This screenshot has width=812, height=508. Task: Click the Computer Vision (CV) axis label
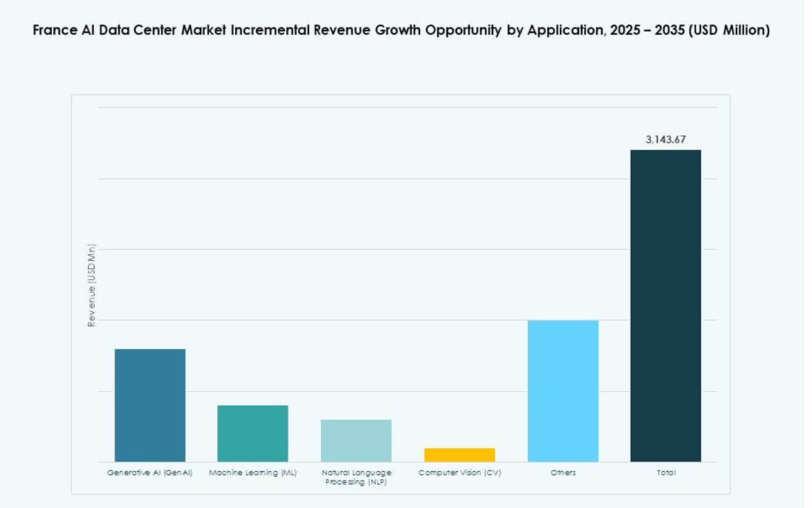coord(459,472)
